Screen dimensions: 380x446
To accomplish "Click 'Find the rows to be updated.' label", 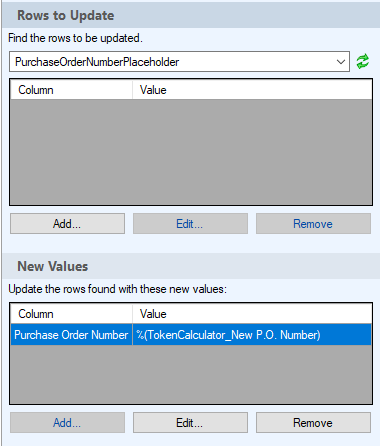I will click(x=75, y=38).
